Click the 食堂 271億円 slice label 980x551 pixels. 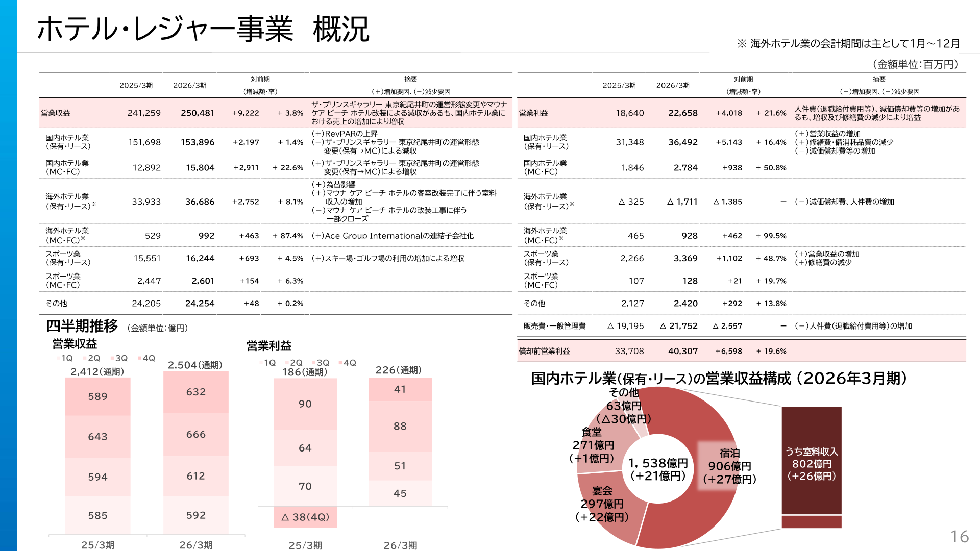[x=592, y=445]
